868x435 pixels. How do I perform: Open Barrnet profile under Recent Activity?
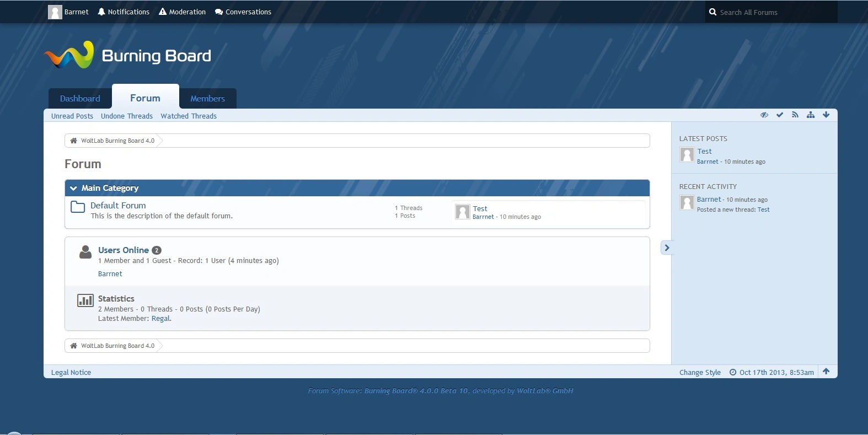[x=709, y=199]
